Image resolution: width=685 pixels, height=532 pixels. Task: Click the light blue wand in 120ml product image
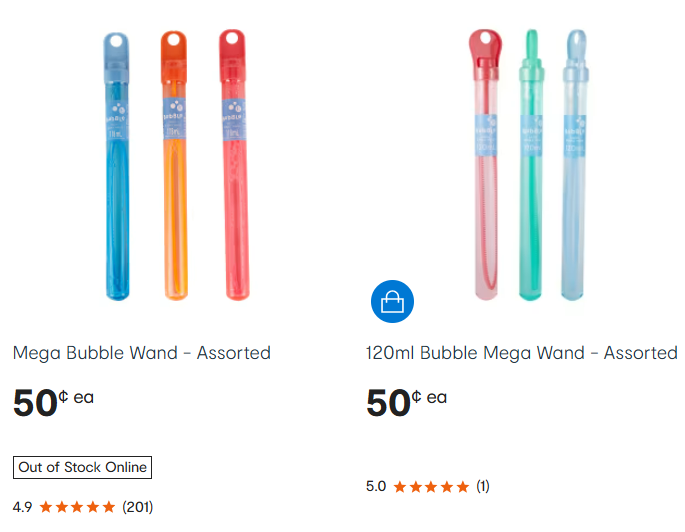(576, 170)
